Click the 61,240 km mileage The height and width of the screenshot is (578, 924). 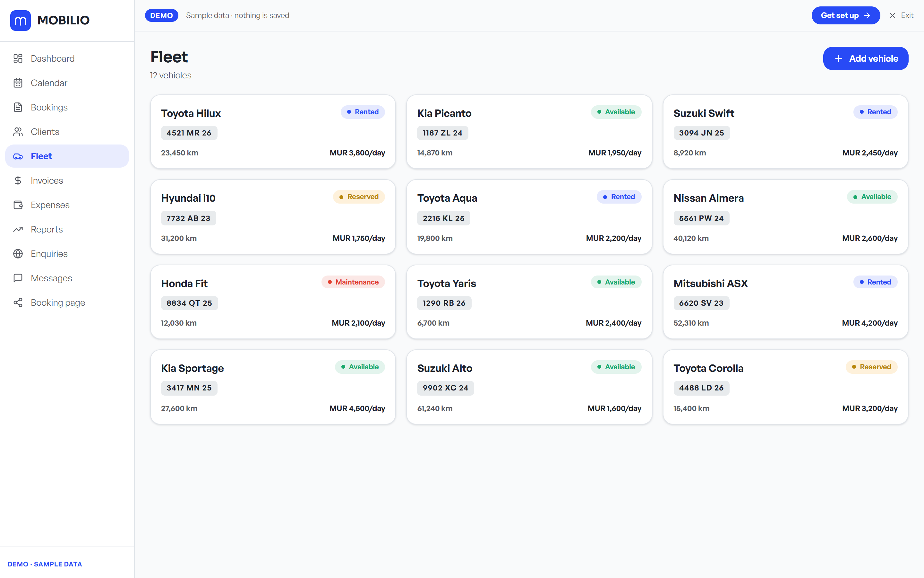(435, 408)
